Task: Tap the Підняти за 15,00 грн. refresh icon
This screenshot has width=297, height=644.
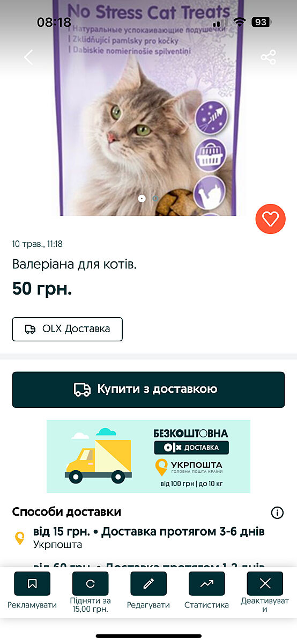Action: [x=90, y=584]
